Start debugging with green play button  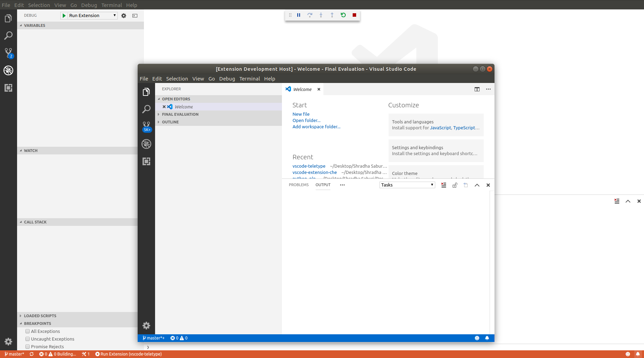click(64, 16)
